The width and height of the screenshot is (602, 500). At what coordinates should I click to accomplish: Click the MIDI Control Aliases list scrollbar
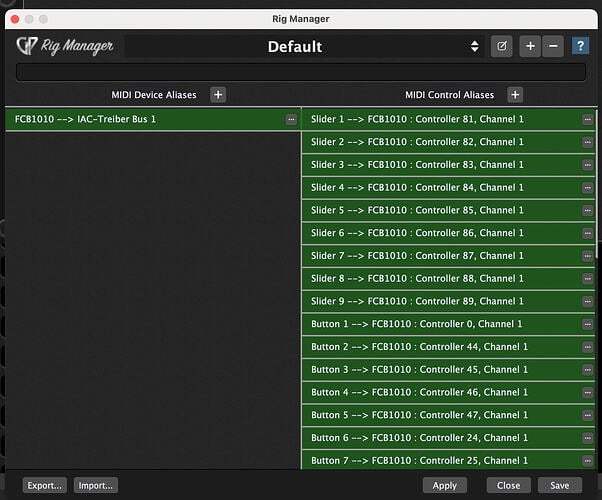point(596,184)
